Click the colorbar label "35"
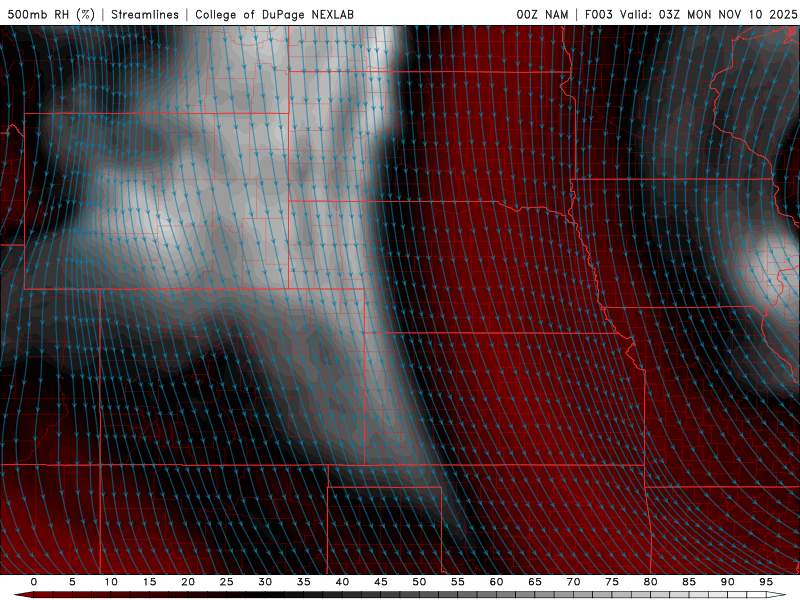Screen dimensions: 800x600 tap(304, 582)
